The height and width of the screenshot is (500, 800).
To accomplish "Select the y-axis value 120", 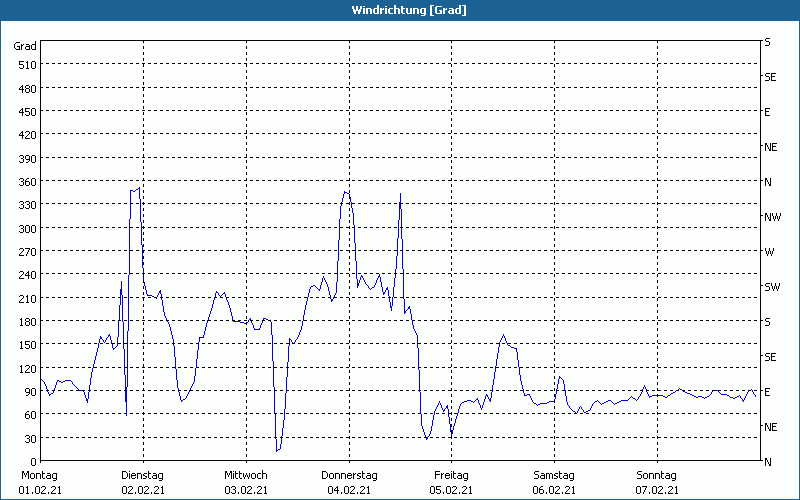I will pyautogui.click(x=28, y=368).
